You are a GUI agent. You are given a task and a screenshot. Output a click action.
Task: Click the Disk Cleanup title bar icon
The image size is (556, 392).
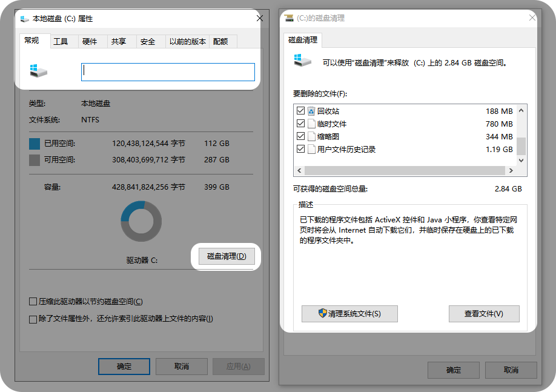[289, 18]
